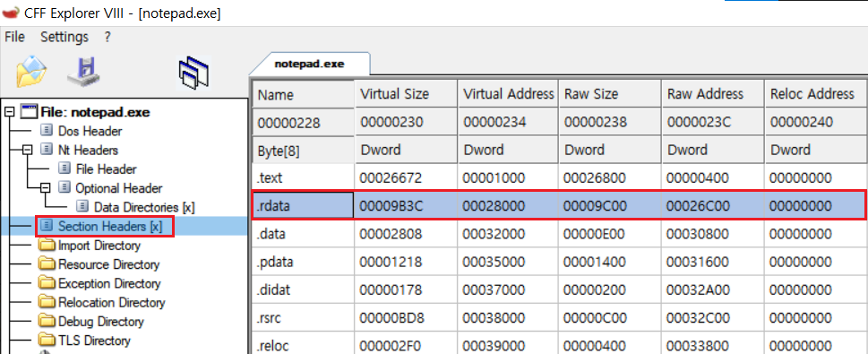Select Dos Header in the tree
Viewport: 868px width, 354px height.
90,132
